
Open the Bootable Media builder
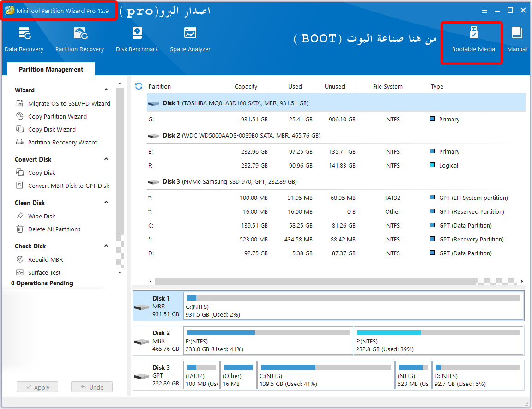pos(473,40)
